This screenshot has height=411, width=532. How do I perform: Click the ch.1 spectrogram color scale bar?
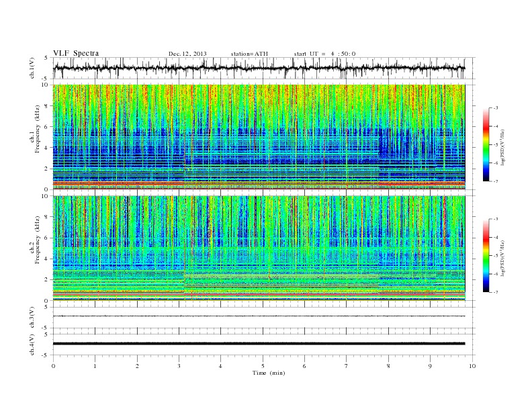pyautogui.click(x=486, y=145)
